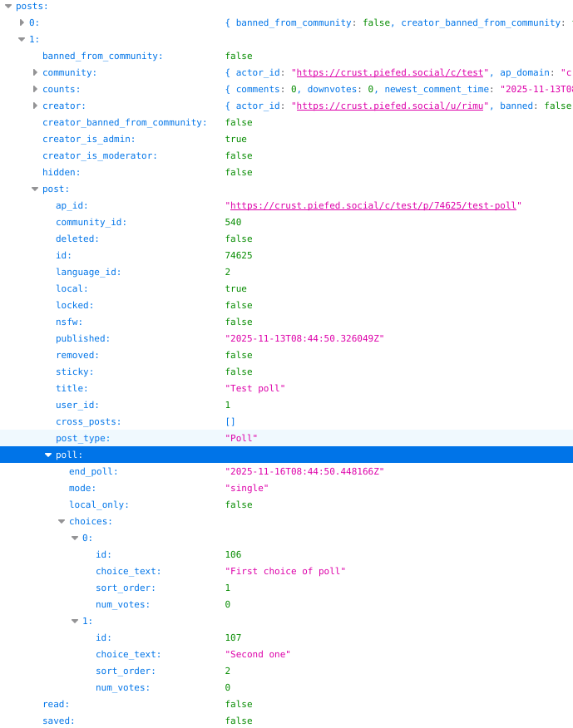573x728 pixels.
Task: Collapse the post object
Action: click(x=35, y=189)
